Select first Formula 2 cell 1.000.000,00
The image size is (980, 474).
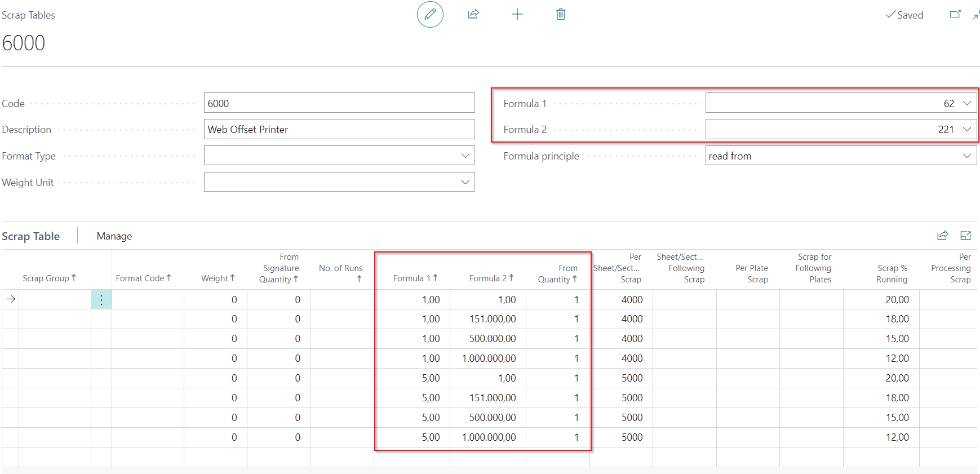click(x=488, y=358)
